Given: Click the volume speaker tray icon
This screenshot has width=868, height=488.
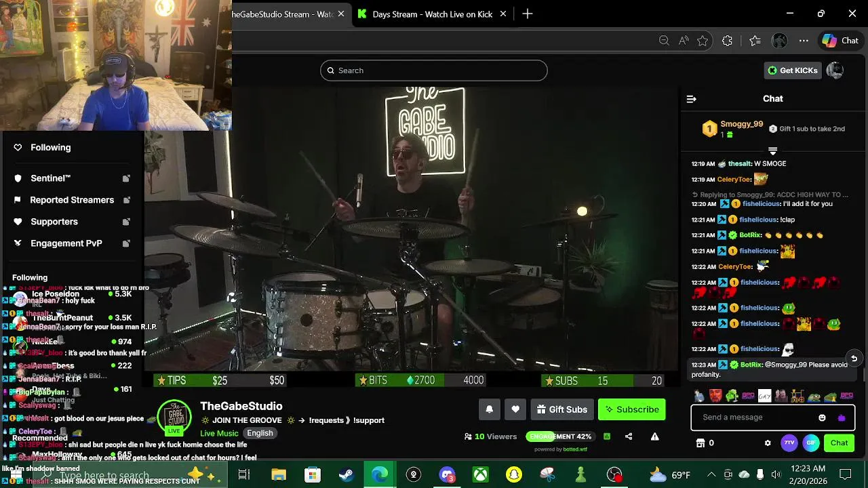Looking at the screenshot, I should pyautogui.click(x=776, y=474).
